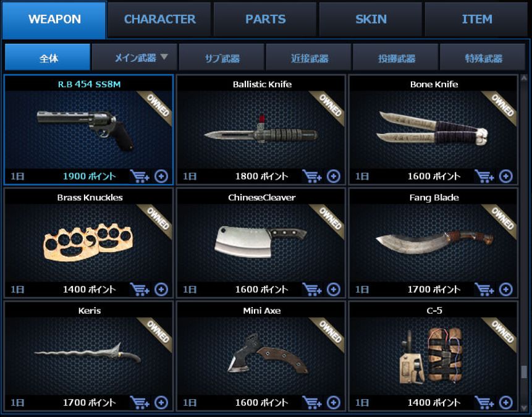This screenshot has width=532, height=417.
Task: Open the SKIN tab
Action: (371, 19)
